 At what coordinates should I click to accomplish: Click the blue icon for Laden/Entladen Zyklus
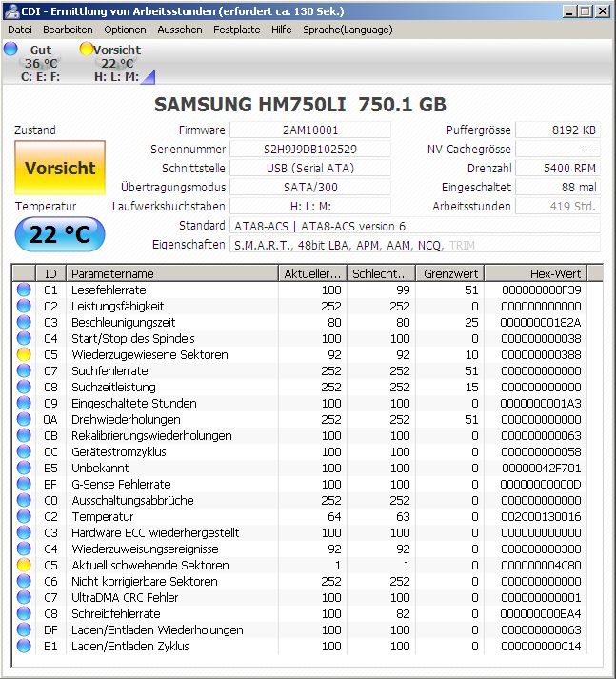[x=24, y=646]
